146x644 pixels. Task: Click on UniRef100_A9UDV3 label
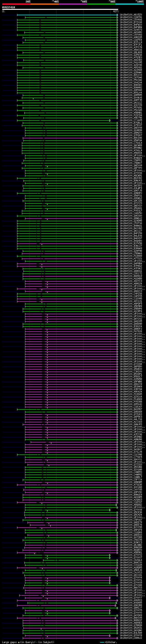pos(131,600)
